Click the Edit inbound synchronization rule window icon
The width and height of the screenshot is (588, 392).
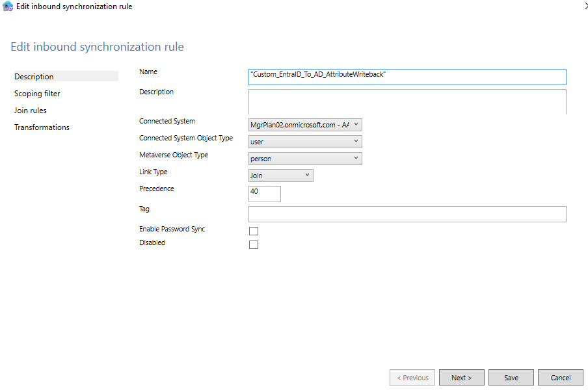coord(7,6)
